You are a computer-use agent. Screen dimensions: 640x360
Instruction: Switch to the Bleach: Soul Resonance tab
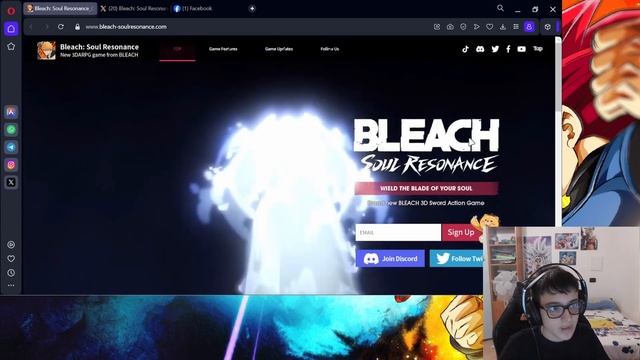tap(60, 9)
